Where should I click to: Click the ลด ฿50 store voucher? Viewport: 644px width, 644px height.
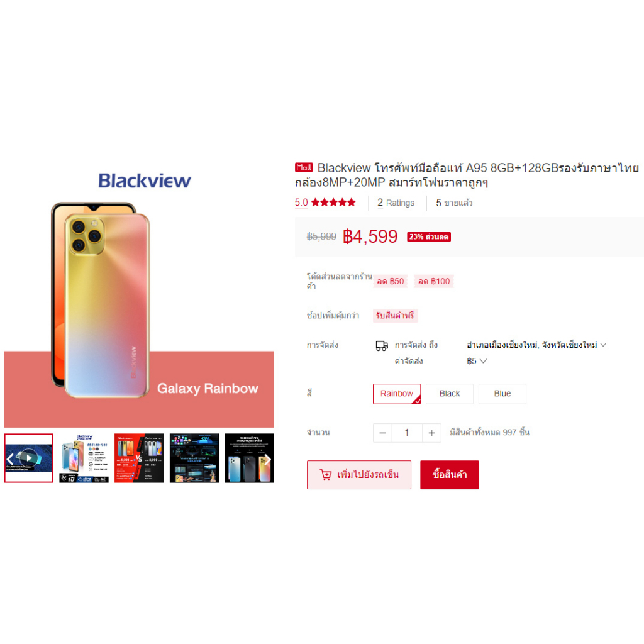[390, 281]
